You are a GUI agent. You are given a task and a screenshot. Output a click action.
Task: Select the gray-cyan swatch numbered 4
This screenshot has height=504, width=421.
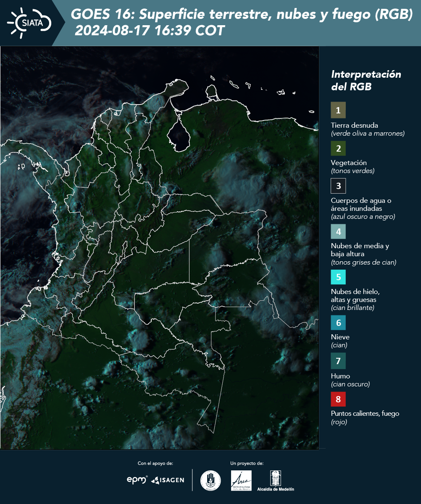click(x=338, y=231)
